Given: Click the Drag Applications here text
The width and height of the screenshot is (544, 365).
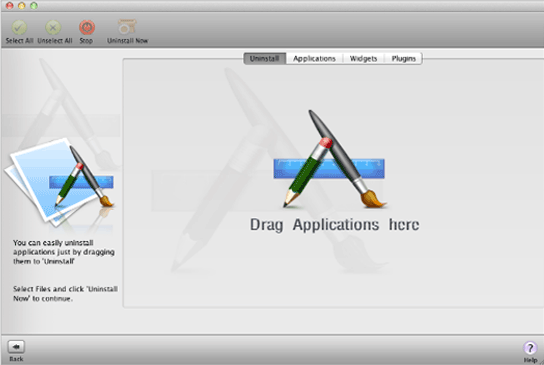Looking at the screenshot, I should [x=334, y=225].
